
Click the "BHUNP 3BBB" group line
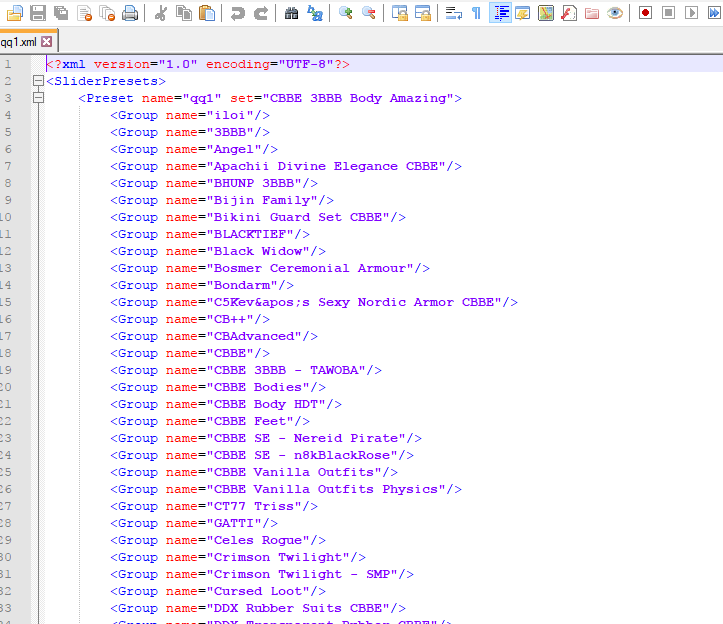point(214,183)
